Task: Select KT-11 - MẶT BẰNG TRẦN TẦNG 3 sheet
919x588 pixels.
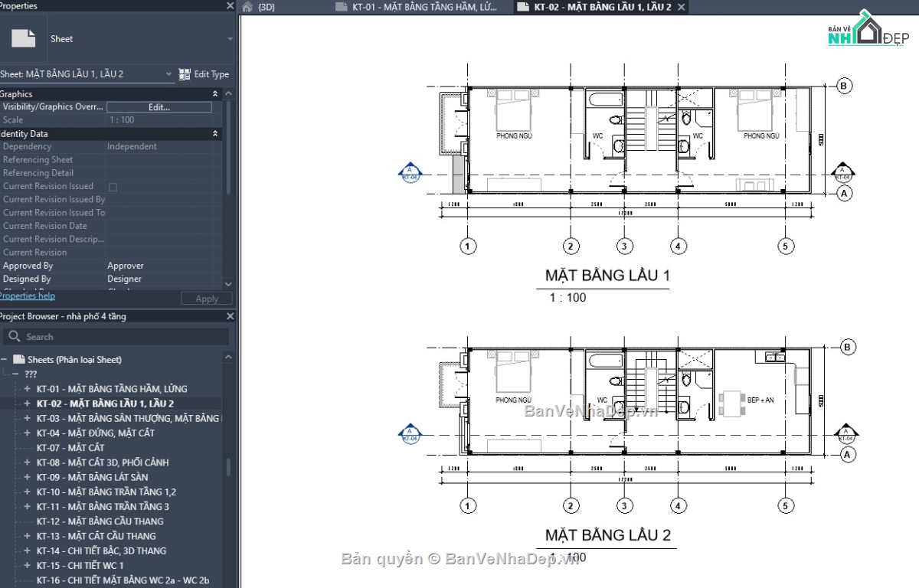Action: pyautogui.click(x=103, y=507)
